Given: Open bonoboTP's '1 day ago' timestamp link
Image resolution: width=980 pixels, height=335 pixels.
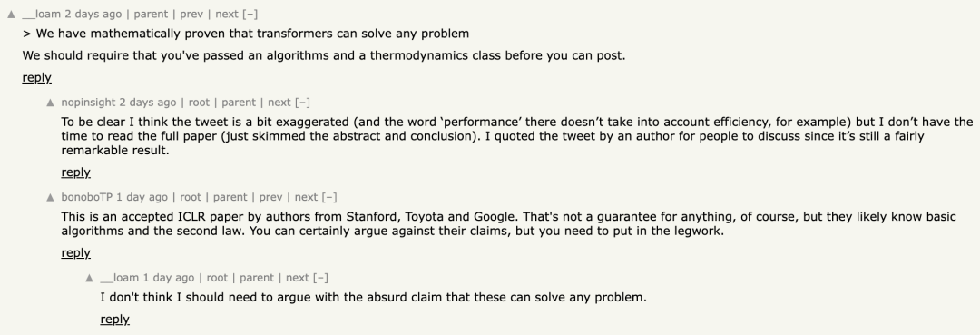Looking at the screenshot, I should pyautogui.click(x=142, y=197).
